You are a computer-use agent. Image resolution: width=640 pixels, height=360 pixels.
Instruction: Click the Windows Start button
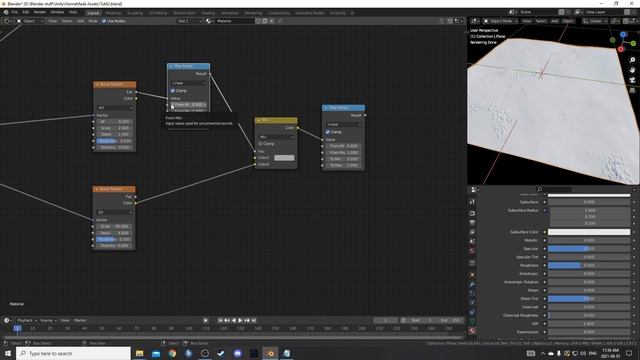coord(8,353)
